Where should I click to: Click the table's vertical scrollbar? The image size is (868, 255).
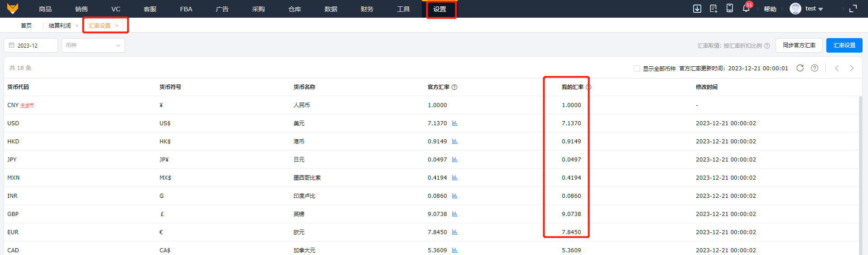pyautogui.click(x=860, y=176)
